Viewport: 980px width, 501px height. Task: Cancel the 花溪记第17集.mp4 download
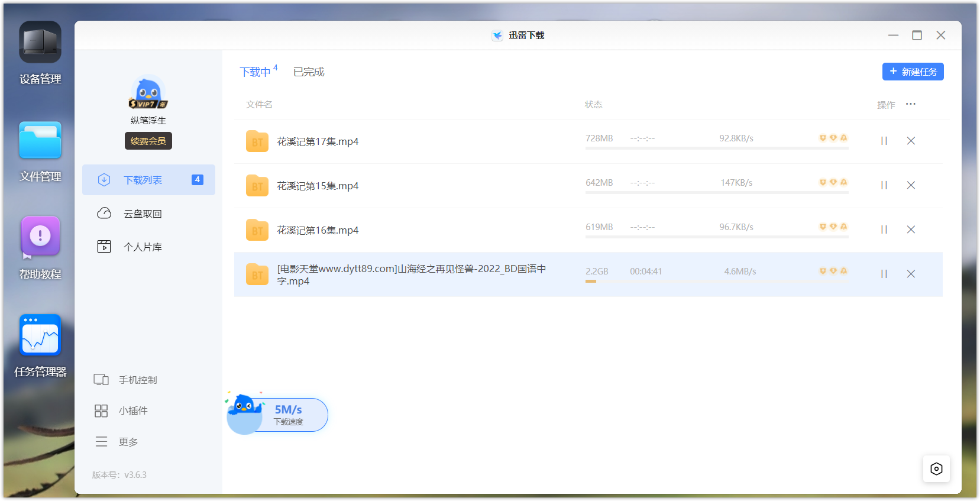[x=911, y=141]
